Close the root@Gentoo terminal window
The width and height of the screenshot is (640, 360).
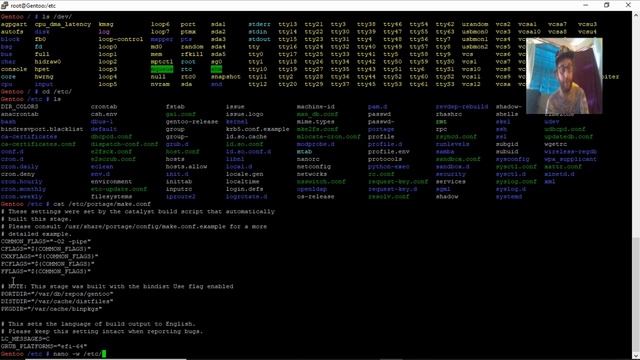(x=628, y=5)
